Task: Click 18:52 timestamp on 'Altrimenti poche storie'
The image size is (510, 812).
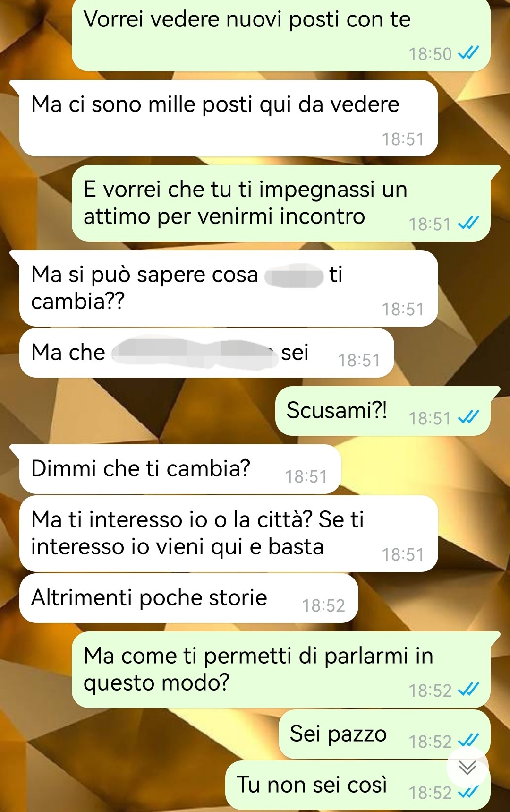Action: point(323,605)
